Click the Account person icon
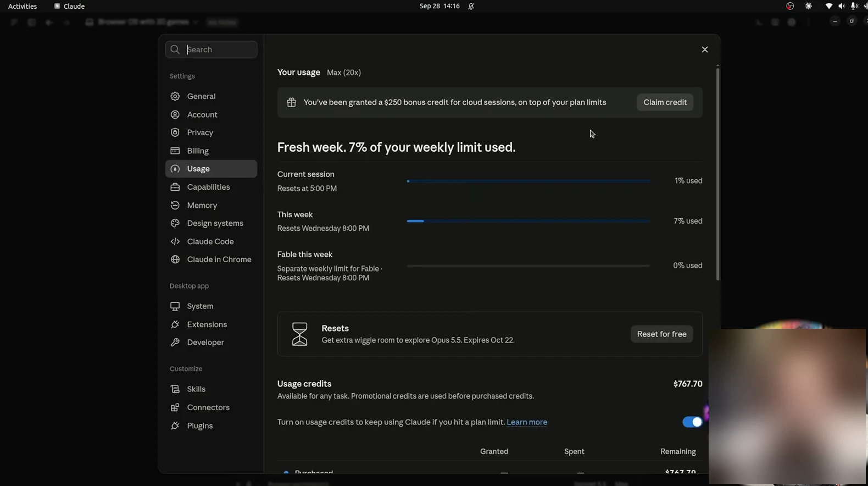This screenshot has height=486, width=868. (x=175, y=114)
